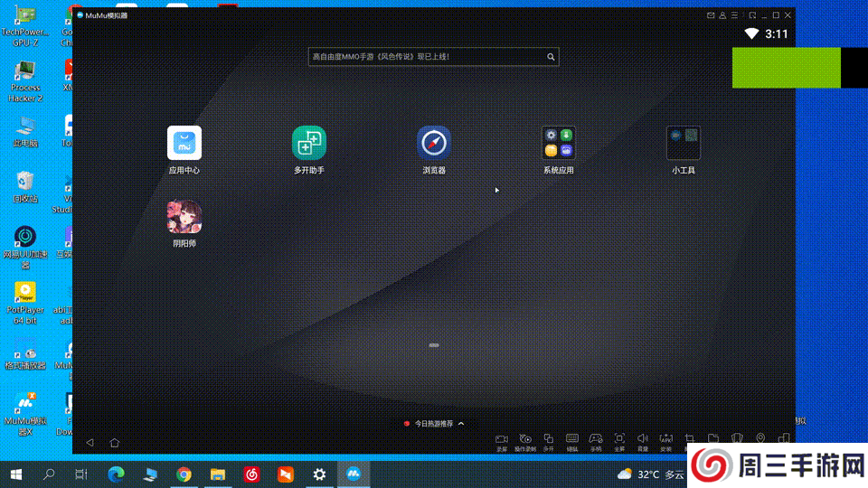Expand the 今日热游推荐 panel

click(434, 423)
